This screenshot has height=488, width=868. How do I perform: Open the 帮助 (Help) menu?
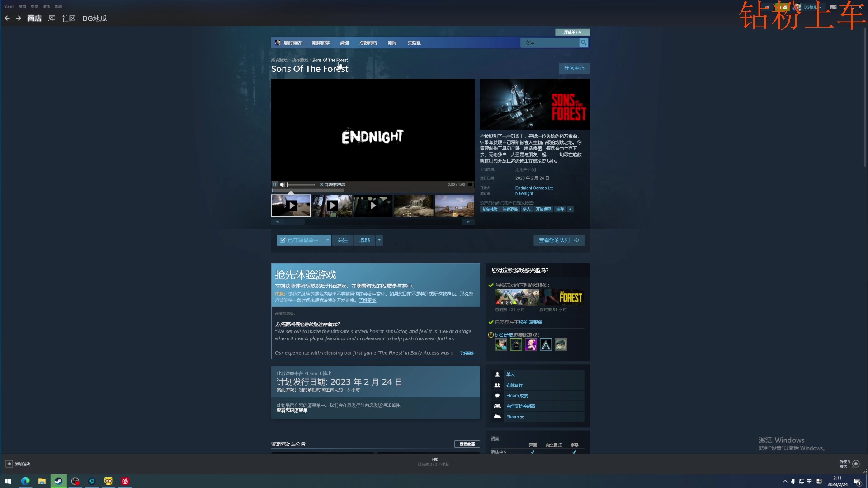tap(58, 7)
